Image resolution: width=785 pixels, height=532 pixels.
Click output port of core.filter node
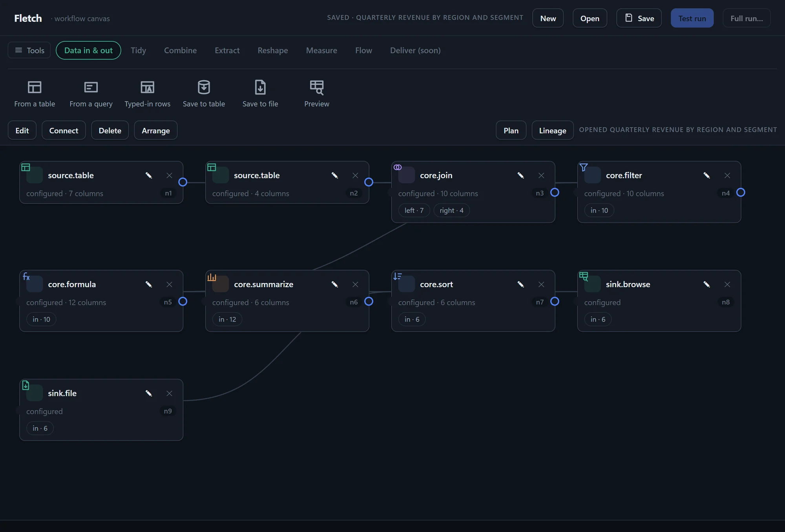741,192
